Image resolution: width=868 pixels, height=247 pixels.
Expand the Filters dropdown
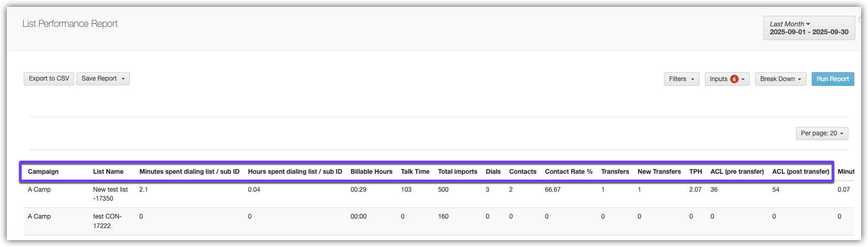[681, 79]
